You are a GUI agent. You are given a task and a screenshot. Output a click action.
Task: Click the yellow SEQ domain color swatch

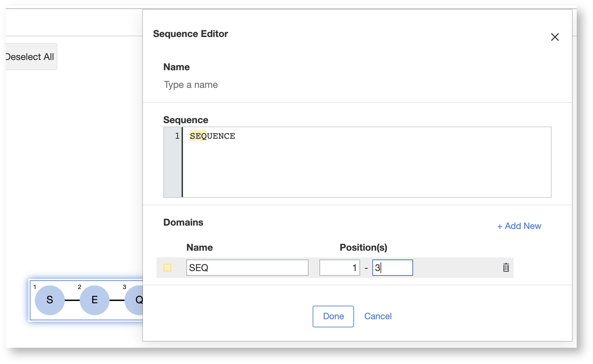coord(167,268)
